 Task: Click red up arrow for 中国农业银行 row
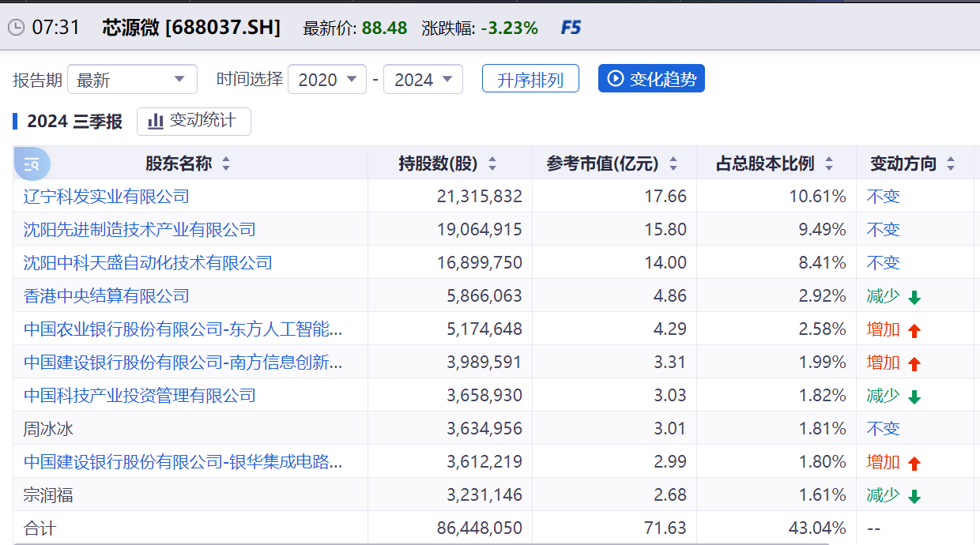click(x=914, y=331)
